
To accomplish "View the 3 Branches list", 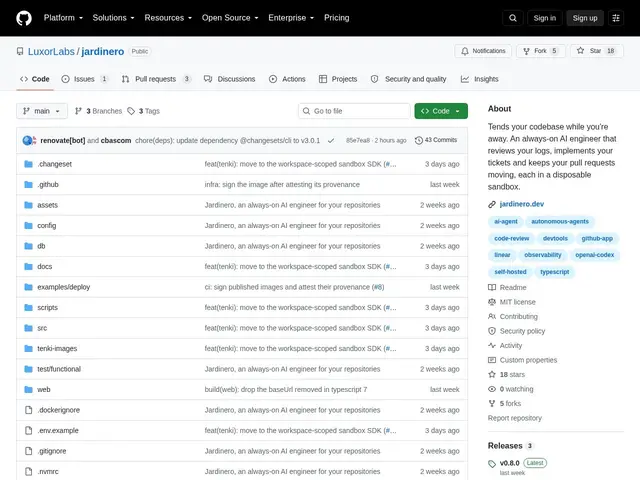I will click(x=98, y=111).
